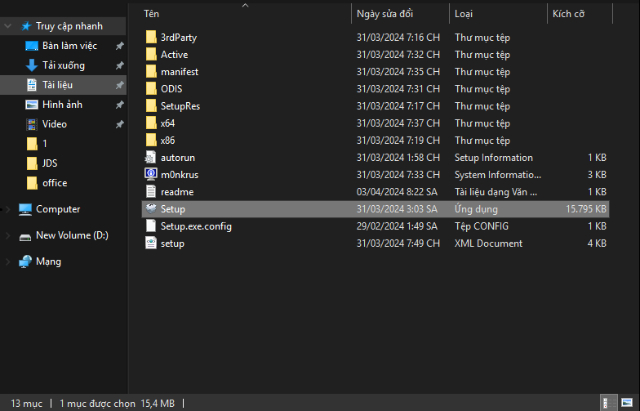Open the office folder in quick access
640x411 pixels.
tap(54, 183)
